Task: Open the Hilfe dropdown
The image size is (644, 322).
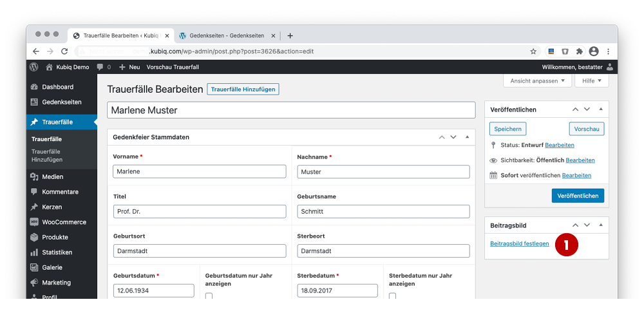Action: coord(592,81)
